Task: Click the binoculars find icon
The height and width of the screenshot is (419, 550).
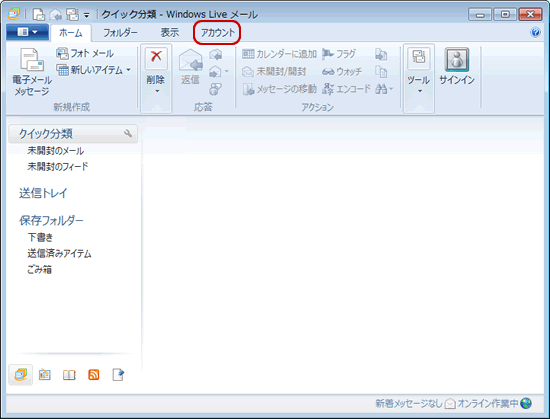Action: [381, 89]
